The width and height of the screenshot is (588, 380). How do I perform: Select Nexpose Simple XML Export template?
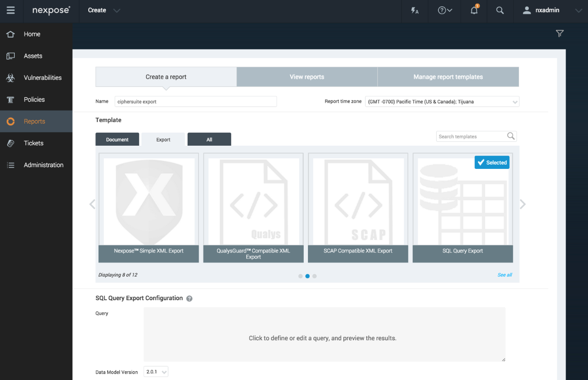[149, 208]
